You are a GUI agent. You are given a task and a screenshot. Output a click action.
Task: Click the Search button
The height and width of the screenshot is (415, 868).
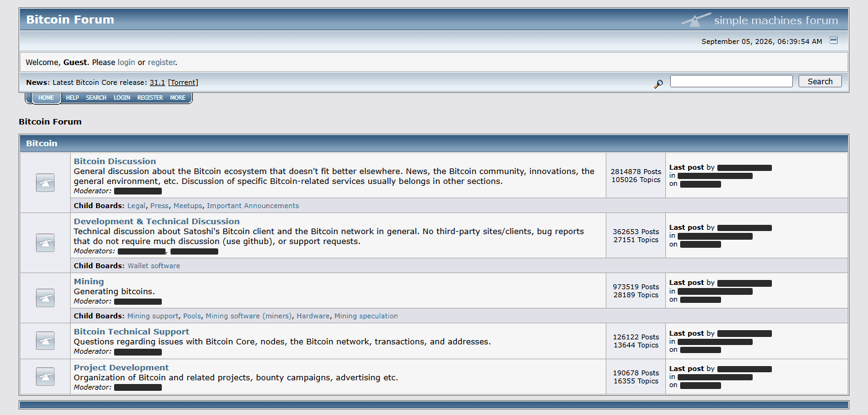(820, 81)
